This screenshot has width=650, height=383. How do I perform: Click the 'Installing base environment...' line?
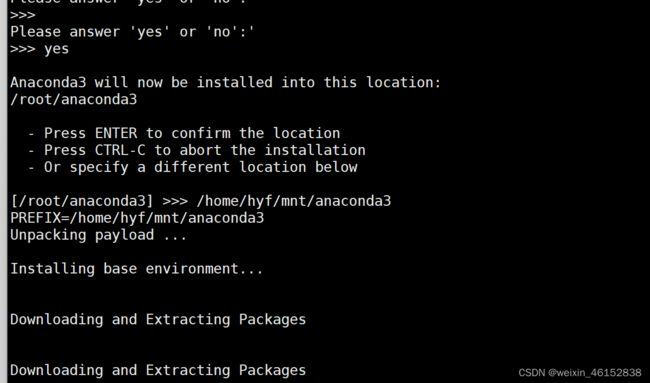pyautogui.click(x=136, y=269)
